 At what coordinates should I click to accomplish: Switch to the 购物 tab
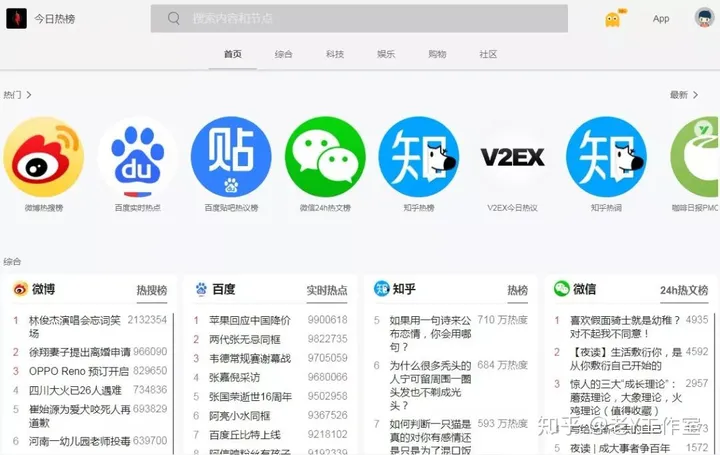(x=437, y=54)
